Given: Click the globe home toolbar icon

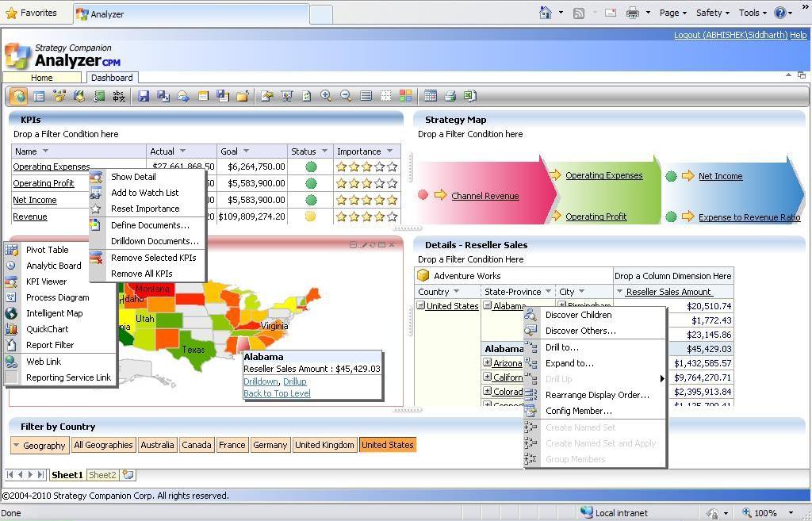Looking at the screenshot, I should [19, 96].
